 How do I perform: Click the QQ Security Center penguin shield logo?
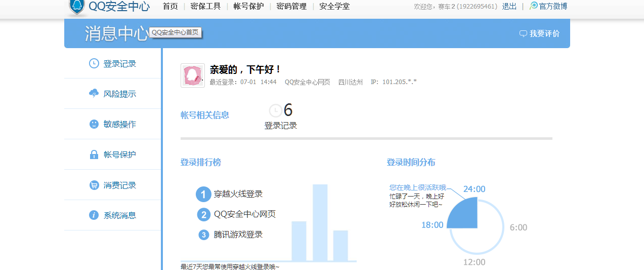point(77,7)
